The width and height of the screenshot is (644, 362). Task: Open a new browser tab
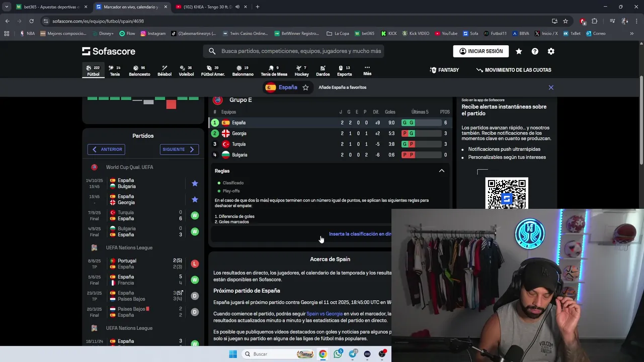point(257,7)
